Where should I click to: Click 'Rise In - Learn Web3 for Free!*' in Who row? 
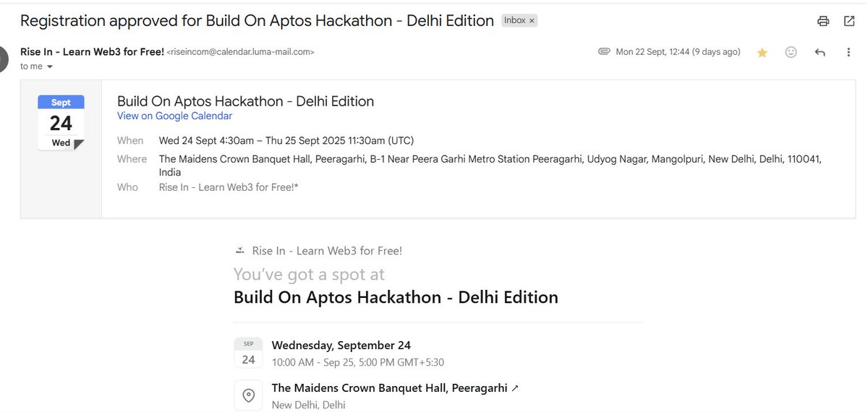[229, 187]
